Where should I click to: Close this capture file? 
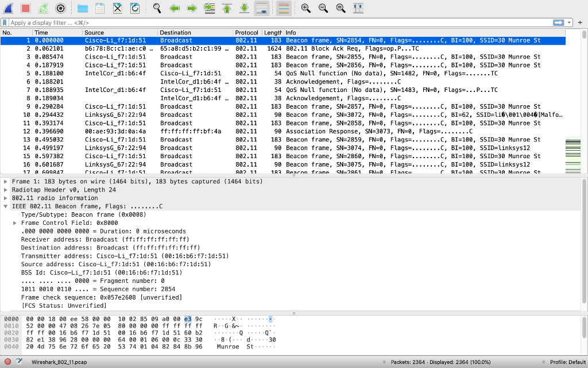click(x=117, y=8)
